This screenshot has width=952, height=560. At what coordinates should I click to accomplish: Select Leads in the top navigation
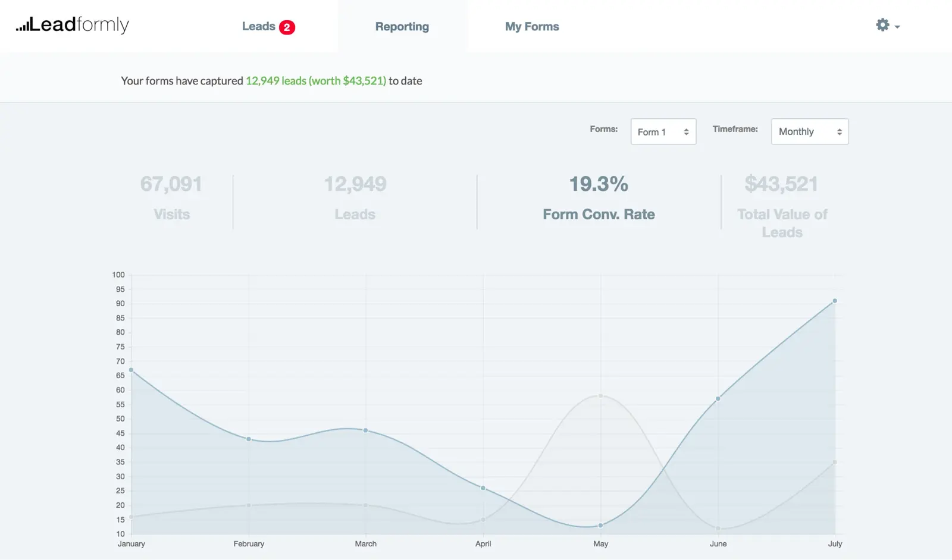[258, 26]
